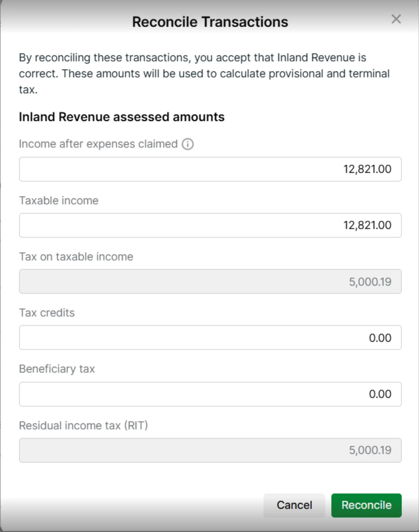Screen dimensions: 419x532
Task: Focus the Tax credits input field
Action: (x=210, y=337)
